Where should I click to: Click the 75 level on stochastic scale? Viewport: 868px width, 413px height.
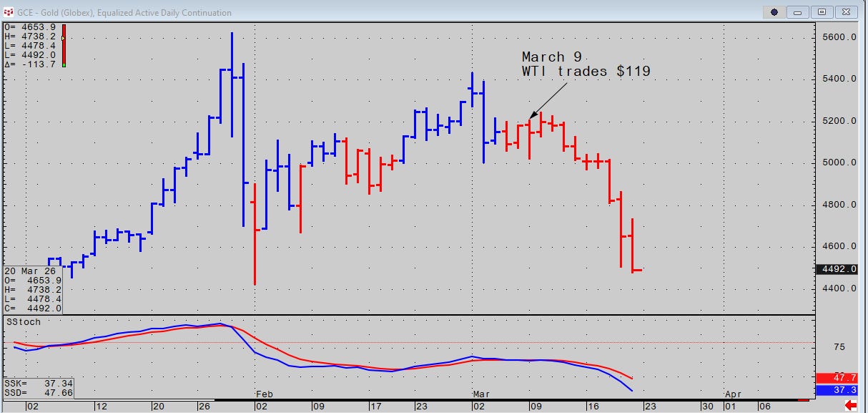839,347
